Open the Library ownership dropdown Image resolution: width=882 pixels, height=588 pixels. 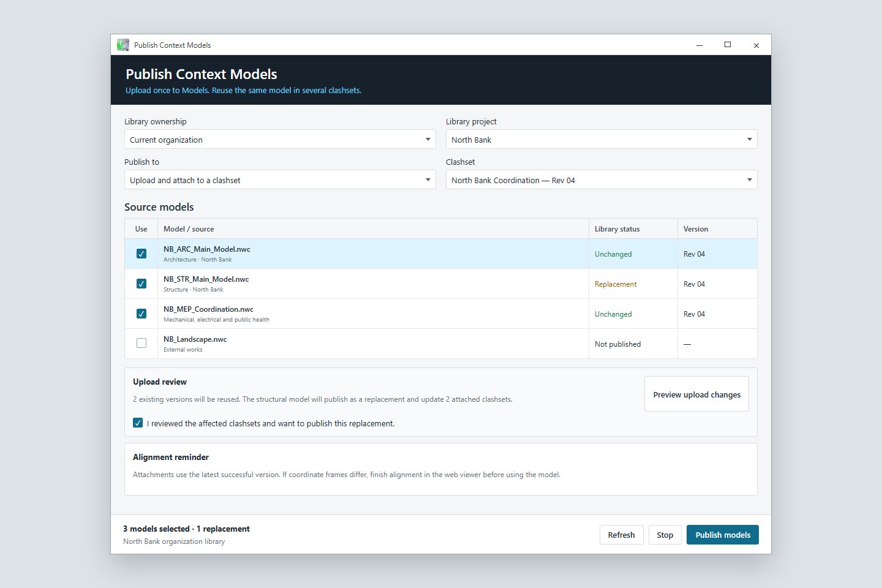[280, 139]
